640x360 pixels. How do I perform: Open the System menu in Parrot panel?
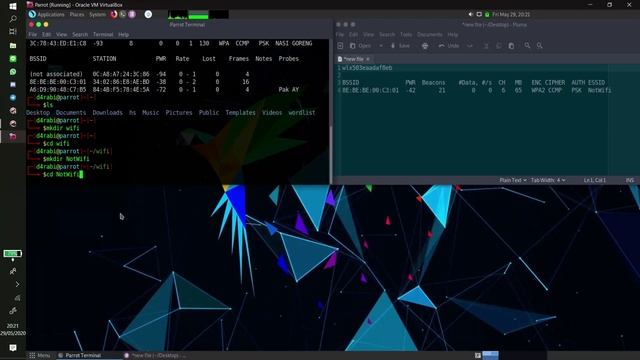(x=97, y=14)
